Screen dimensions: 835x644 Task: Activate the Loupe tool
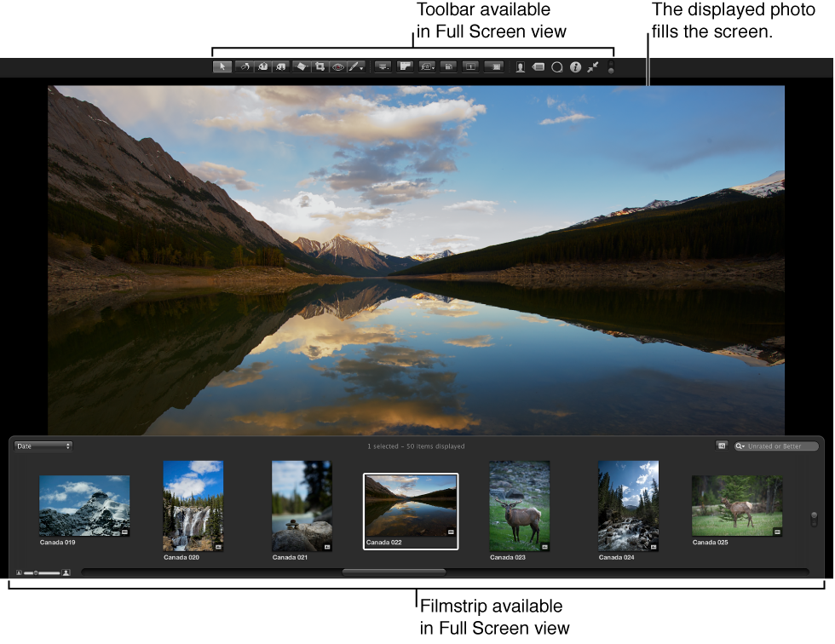coord(557,67)
